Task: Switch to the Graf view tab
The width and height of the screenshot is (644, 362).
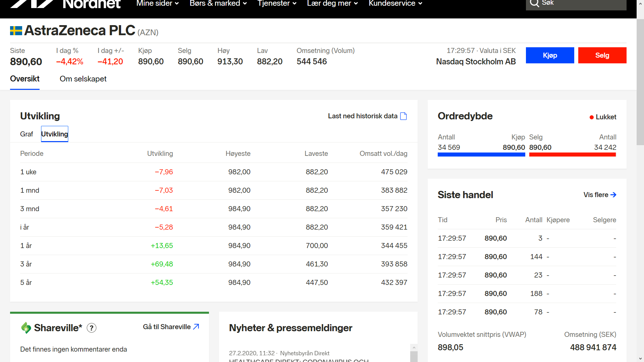Action: [26, 134]
